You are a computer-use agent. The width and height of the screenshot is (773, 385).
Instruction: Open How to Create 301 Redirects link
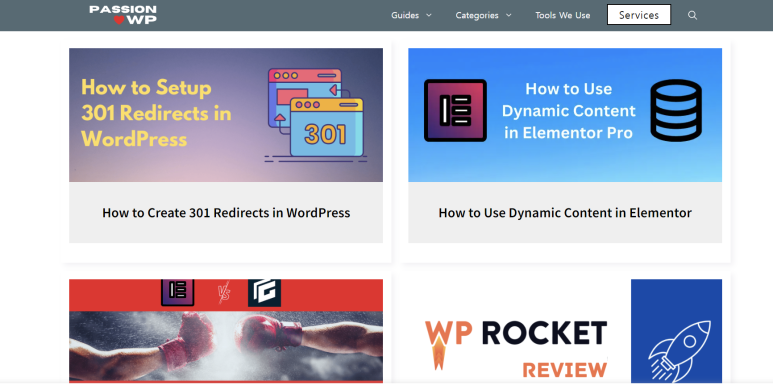pyautogui.click(x=226, y=213)
